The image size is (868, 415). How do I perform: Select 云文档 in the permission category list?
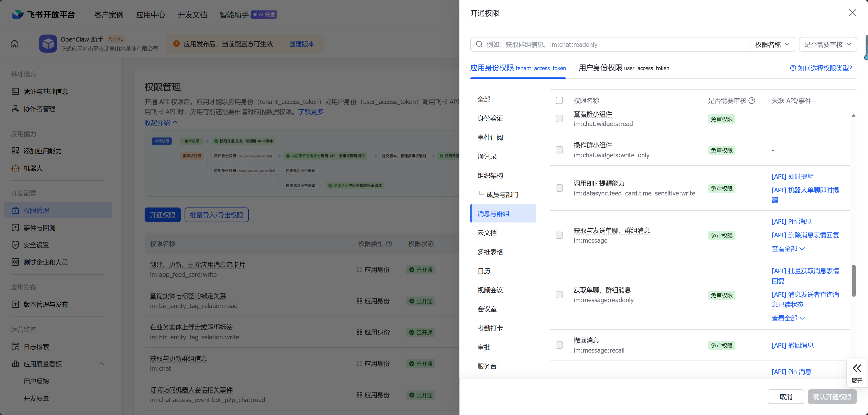tap(487, 233)
